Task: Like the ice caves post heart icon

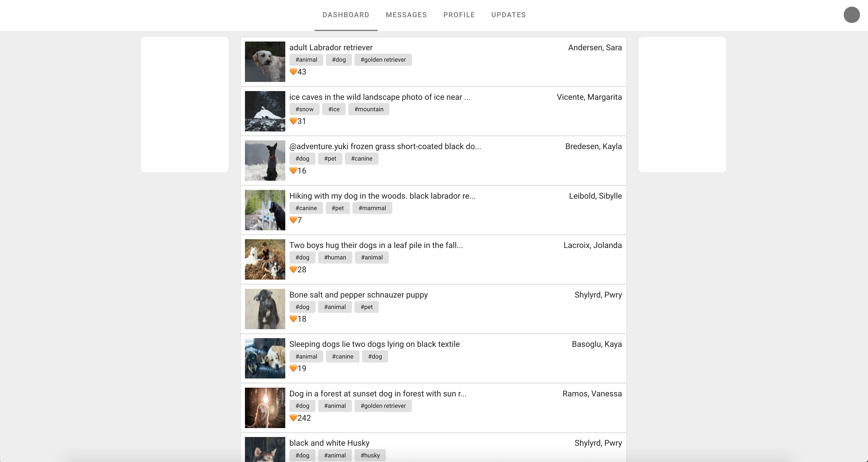Action: pos(293,121)
